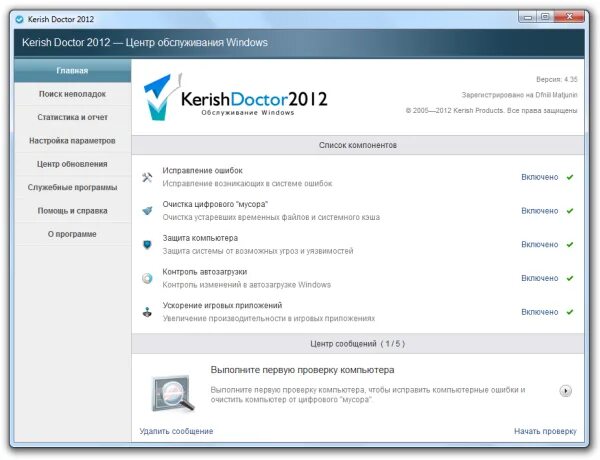
Task: Maximize the Kerish Doctor window
Action: coord(545,17)
